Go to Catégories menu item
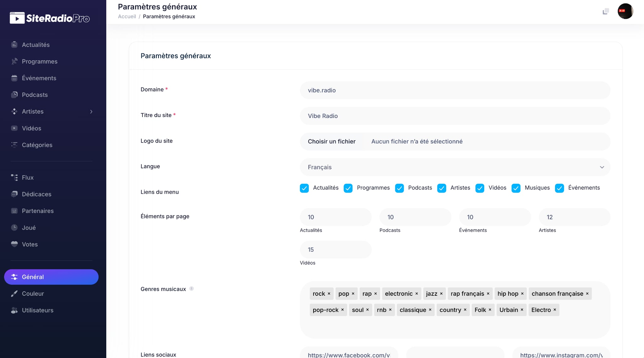The image size is (644, 358). coord(37,145)
